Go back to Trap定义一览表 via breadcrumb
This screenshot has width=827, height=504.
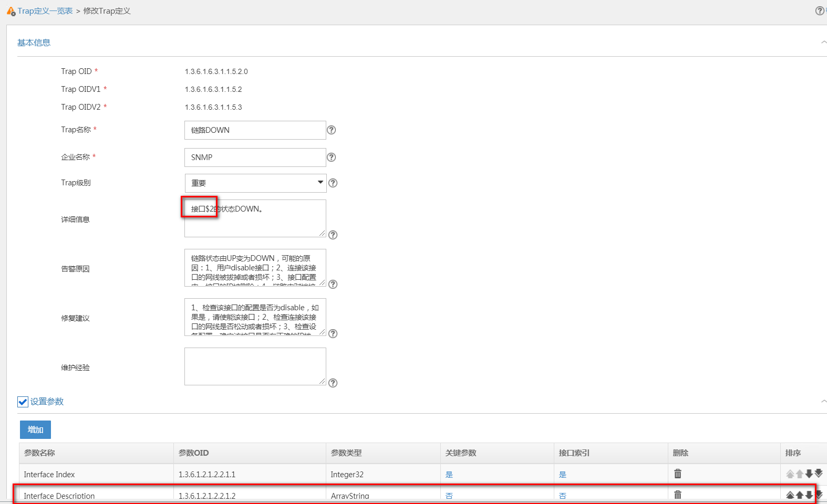(45, 11)
